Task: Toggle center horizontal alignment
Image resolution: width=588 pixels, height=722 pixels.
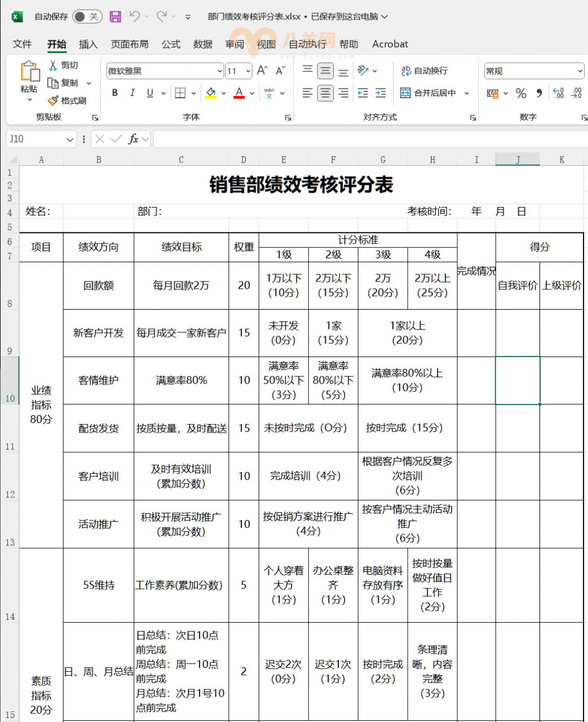Action: 325,93
